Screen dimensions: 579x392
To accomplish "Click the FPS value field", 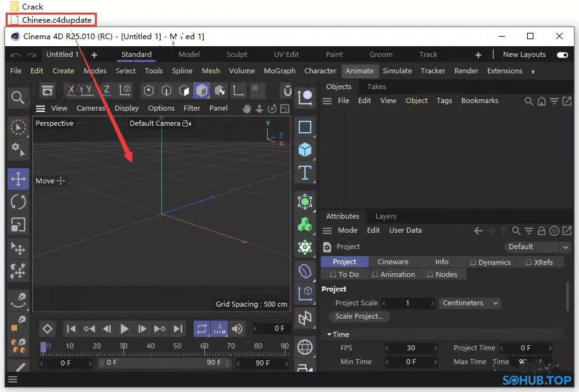I will tap(411, 348).
